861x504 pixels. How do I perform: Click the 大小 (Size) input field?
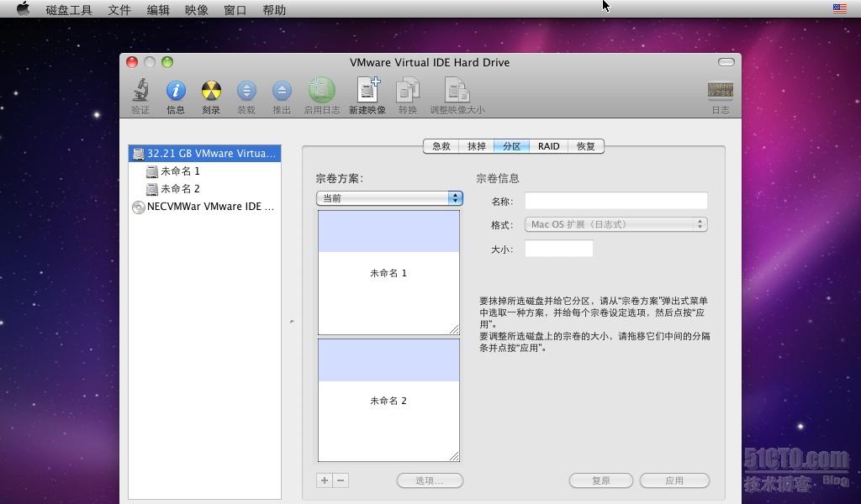[559, 249]
